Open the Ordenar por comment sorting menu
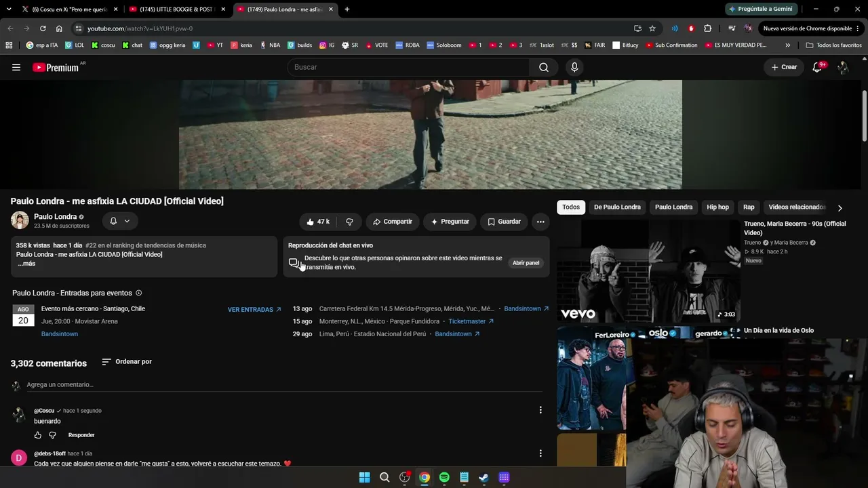Screen dimensions: 868x488 point(127,362)
